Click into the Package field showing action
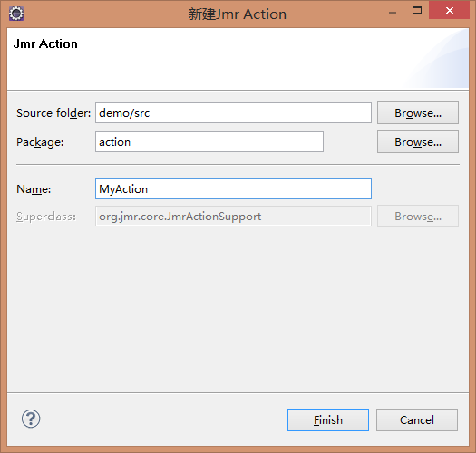The image size is (476, 453). [x=209, y=141]
